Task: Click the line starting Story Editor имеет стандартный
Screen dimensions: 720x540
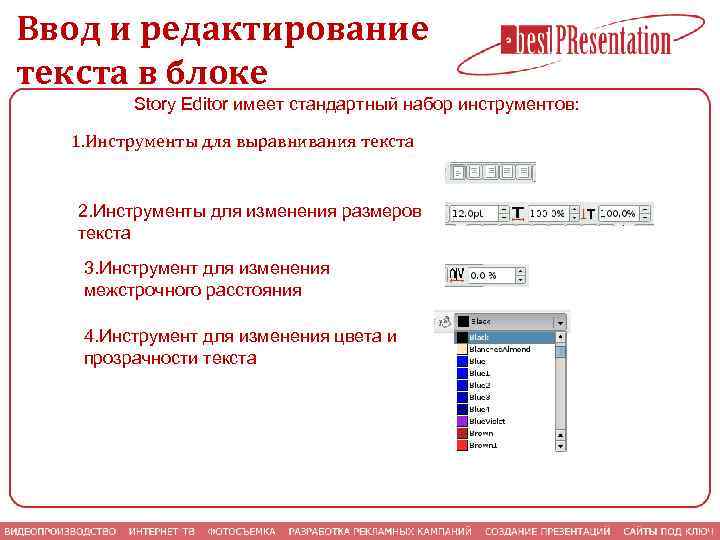Action: [356, 104]
